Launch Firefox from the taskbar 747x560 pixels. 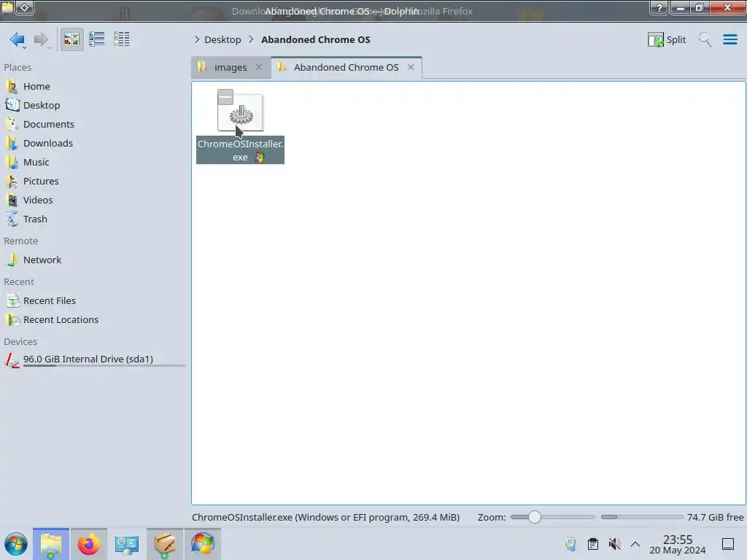[88, 544]
